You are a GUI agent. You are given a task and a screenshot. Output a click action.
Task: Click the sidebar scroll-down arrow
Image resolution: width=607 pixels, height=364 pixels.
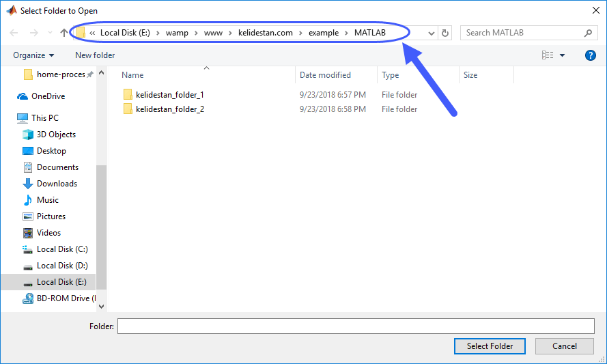[102, 307]
